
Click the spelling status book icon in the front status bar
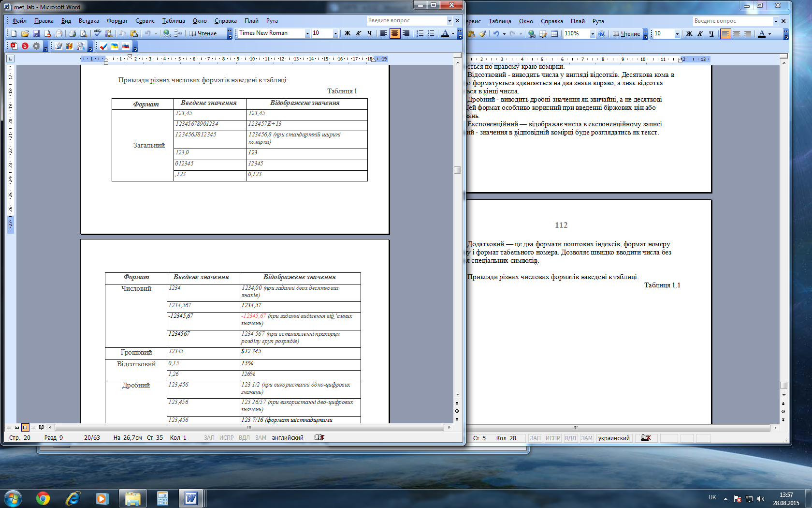[319, 437]
